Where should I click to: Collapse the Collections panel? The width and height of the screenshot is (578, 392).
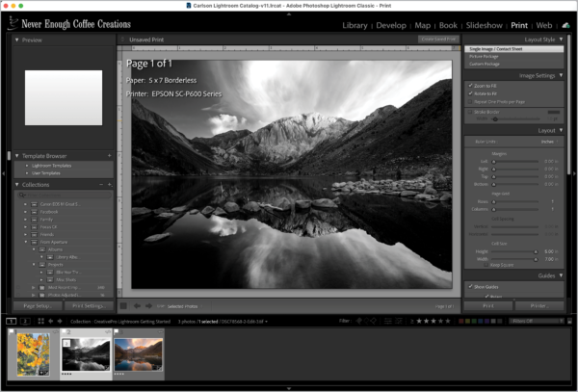pos(16,185)
